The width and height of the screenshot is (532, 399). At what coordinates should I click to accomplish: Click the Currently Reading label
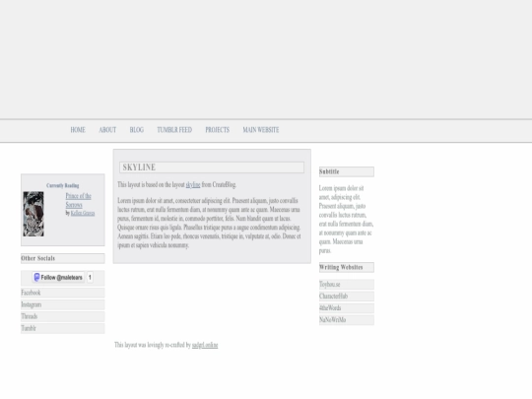point(63,185)
